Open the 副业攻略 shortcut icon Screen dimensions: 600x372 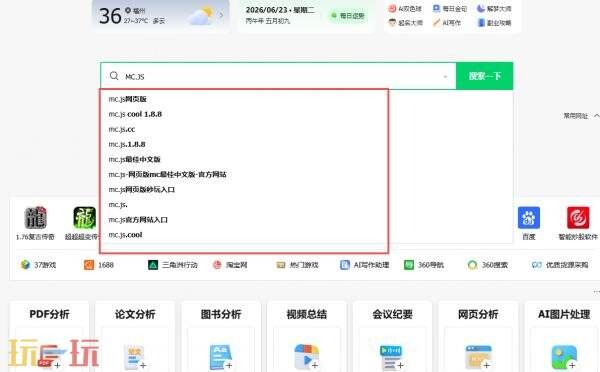481,23
